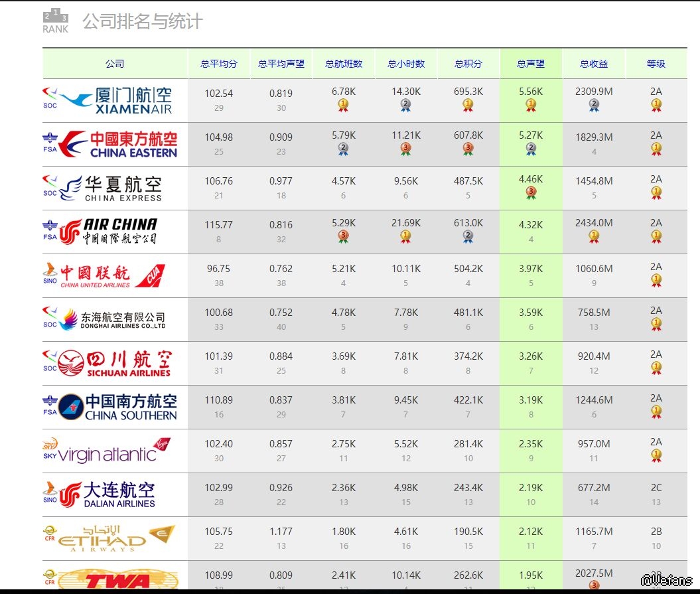The image size is (700, 594).
Task: Click gold medal under Air China 2434.0M
Action: point(594,237)
